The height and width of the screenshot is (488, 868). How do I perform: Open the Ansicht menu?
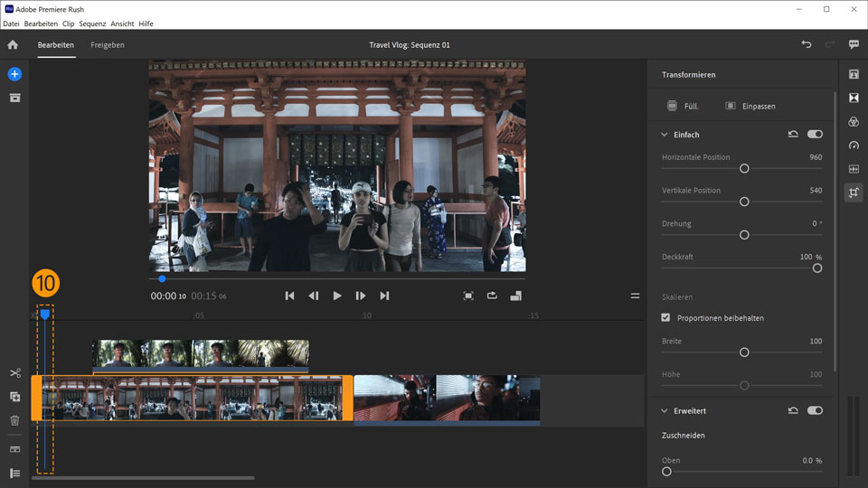tap(122, 23)
